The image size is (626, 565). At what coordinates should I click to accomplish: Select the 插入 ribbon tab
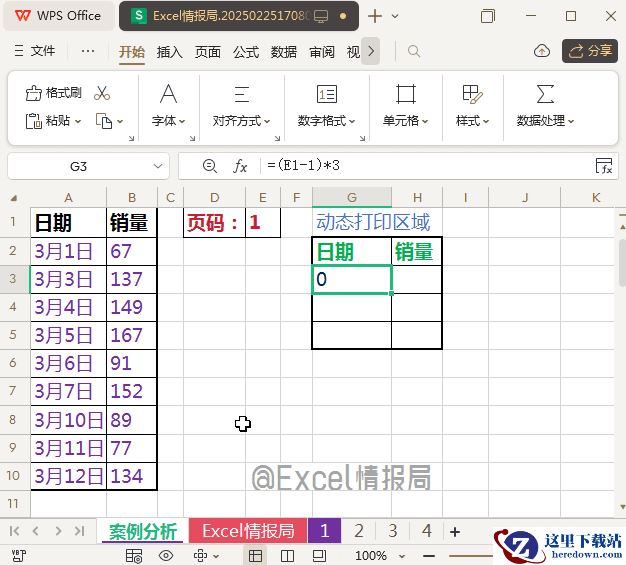(169, 52)
